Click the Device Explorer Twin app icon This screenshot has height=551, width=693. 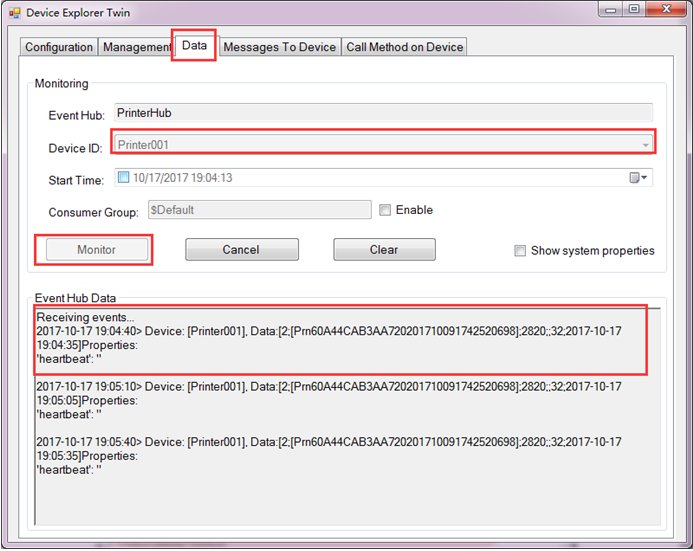pyautogui.click(x=15, y=13)
